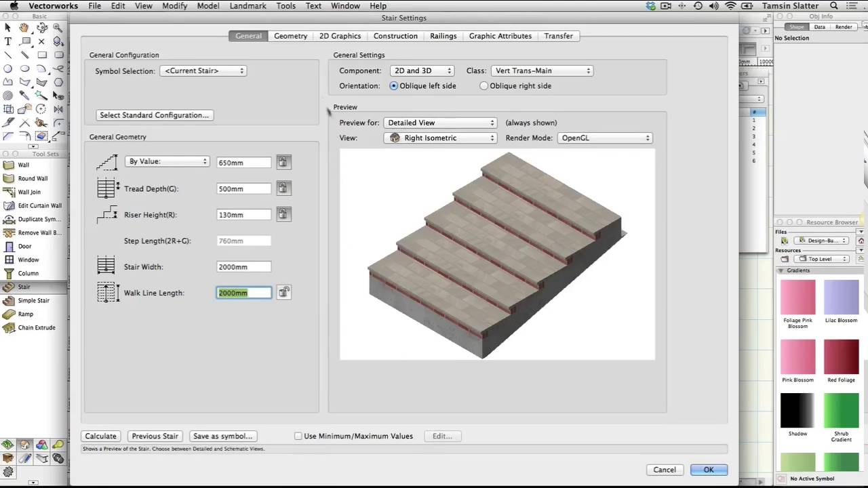Open the Model menu in menu bar
The width and height of the screenshot is (868, 488).
(208, 6)
